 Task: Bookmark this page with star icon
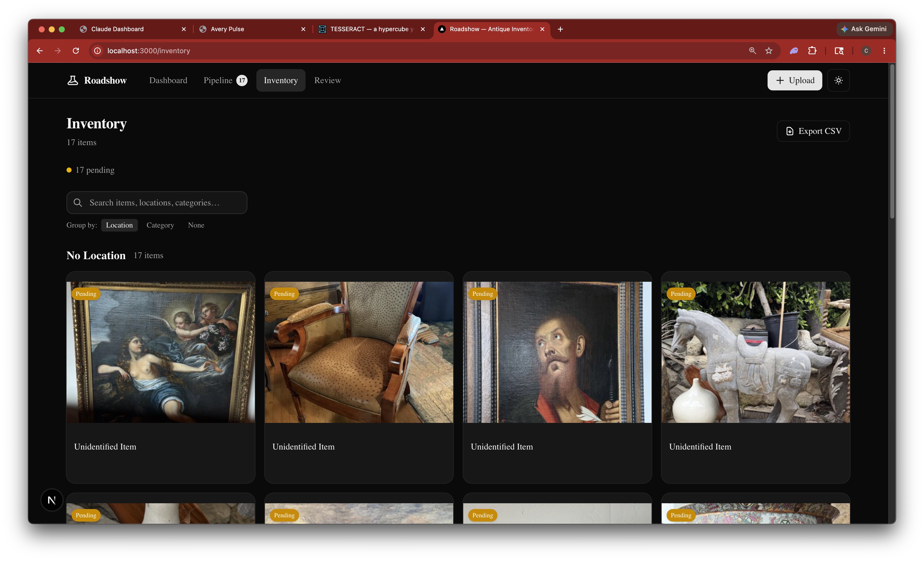[769, 51]
